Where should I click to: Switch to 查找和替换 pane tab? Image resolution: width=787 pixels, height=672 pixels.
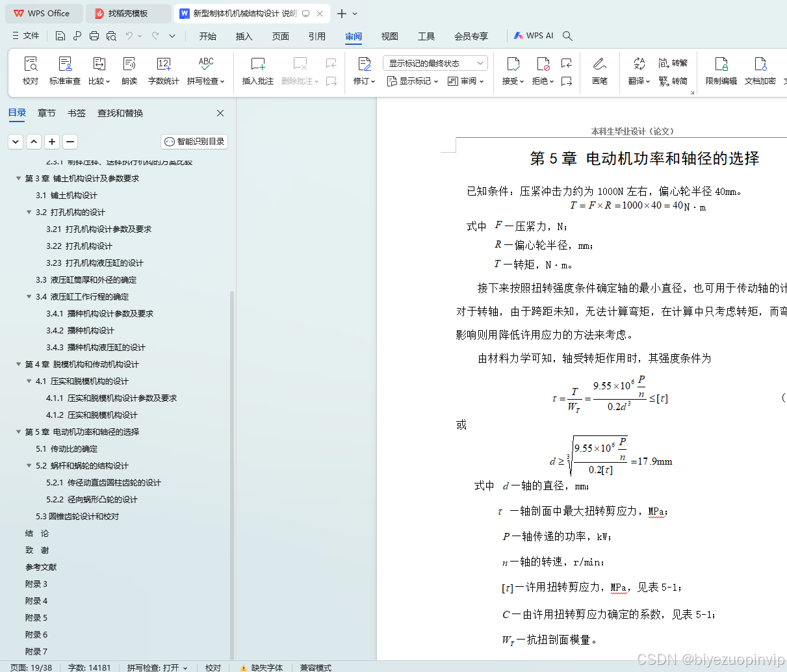point(120,113)
